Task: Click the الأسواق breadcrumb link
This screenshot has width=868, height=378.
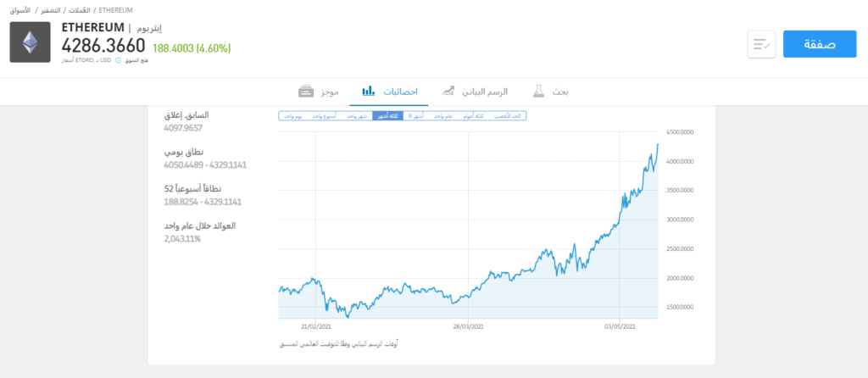Action: (x=19, y=8)
